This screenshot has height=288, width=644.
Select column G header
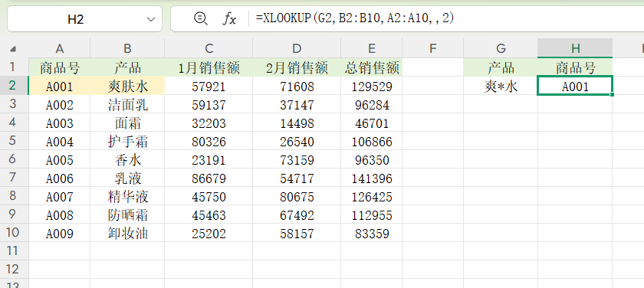point(501,48)
